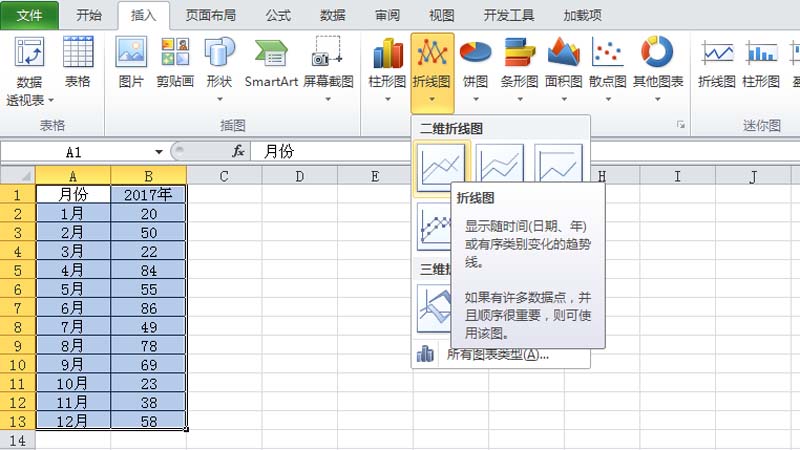This screenshot has width=800, height=450.
Task: Select the basic 2D line chart thumbnail
Action: pyautogui.click(x=441, y=167)
